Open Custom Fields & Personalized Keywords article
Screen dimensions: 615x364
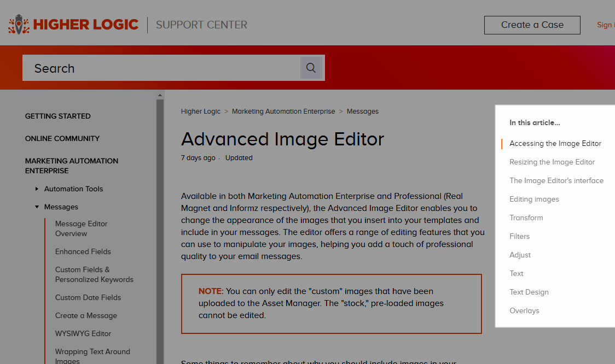click(94, 274)
